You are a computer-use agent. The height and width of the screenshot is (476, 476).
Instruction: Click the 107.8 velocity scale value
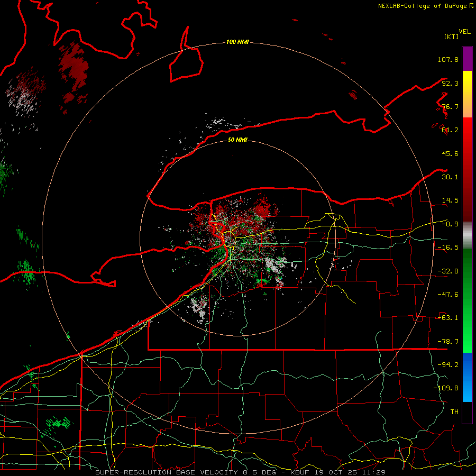click(x=448, y=59)
